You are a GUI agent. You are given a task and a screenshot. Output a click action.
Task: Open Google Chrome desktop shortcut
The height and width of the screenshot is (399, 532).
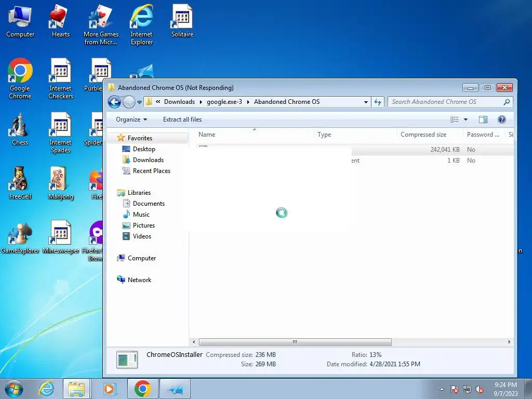pos(20,79)
